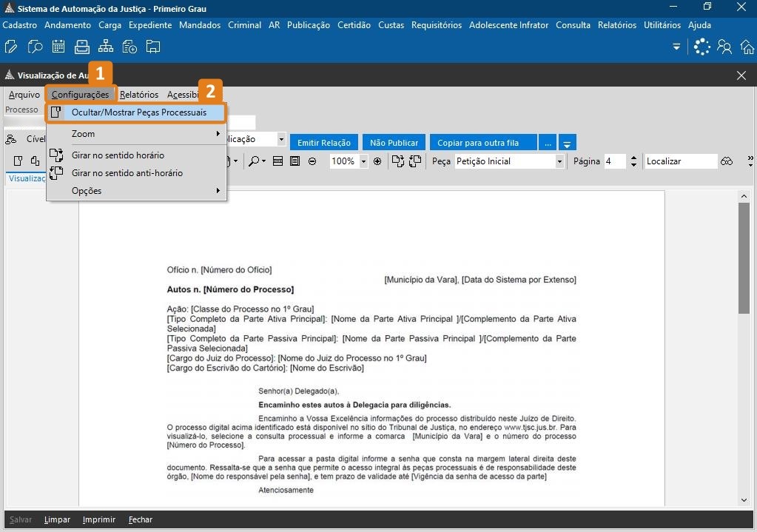Rotate page counter-clockwise from viewer toolbar icon
Screen dimensions: 757x532
(415, 161)
